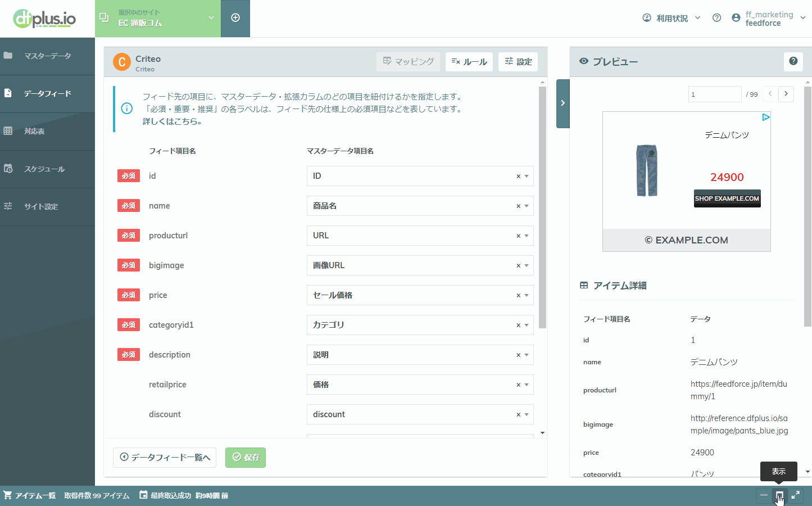Image resolution: width=812 pixels, height=506 pixels.
Task: Expand item list panel to fullscreen
Action: pyautogui.click(x=796, y=495)
